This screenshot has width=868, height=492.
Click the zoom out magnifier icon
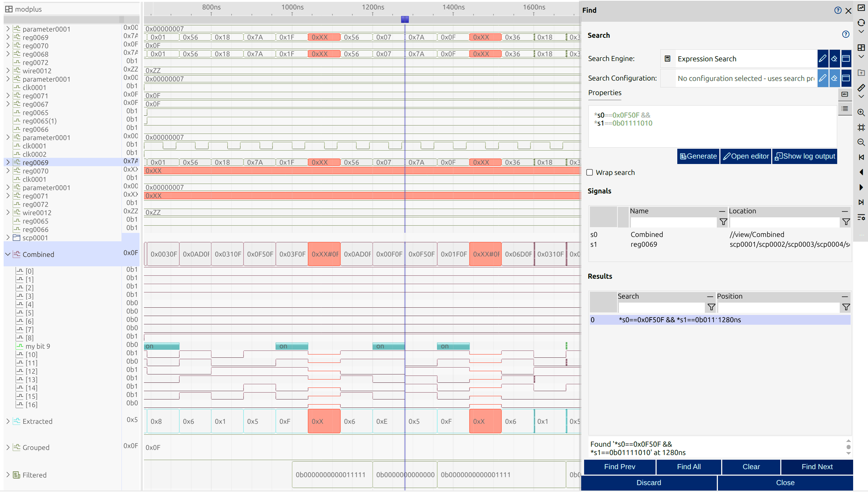tap(861, 142)
